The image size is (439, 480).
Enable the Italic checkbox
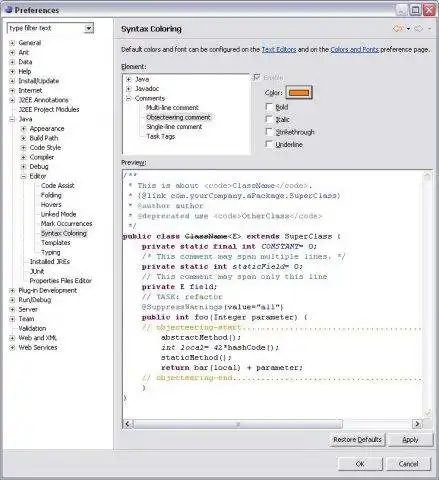pos(269,119)
